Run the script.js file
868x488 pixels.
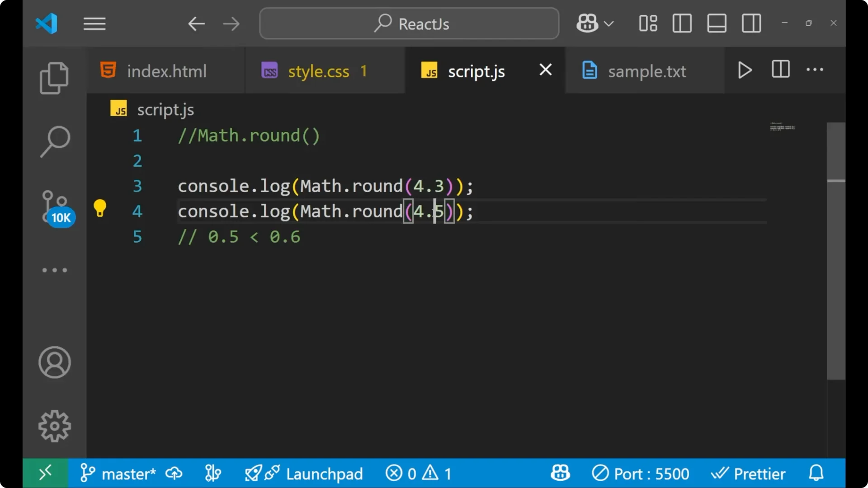(745, 70)
